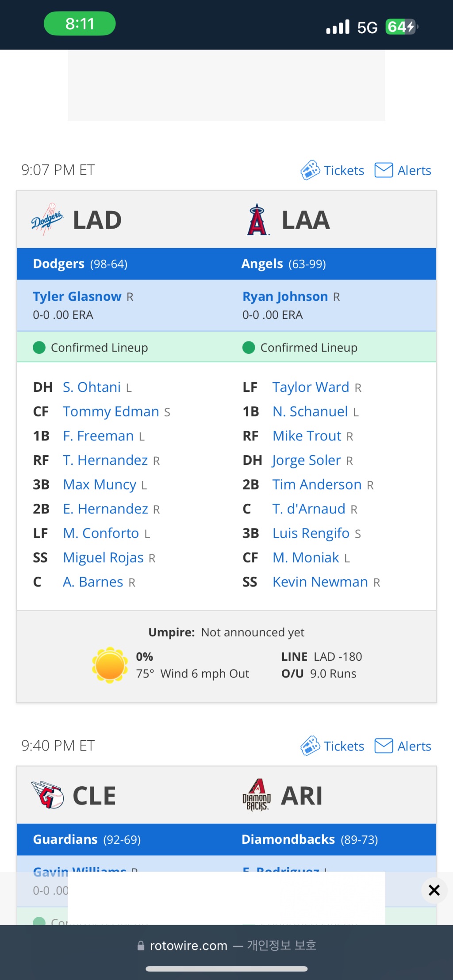
Task: Tap the Dodgers team logo
Action: point(47,220)
